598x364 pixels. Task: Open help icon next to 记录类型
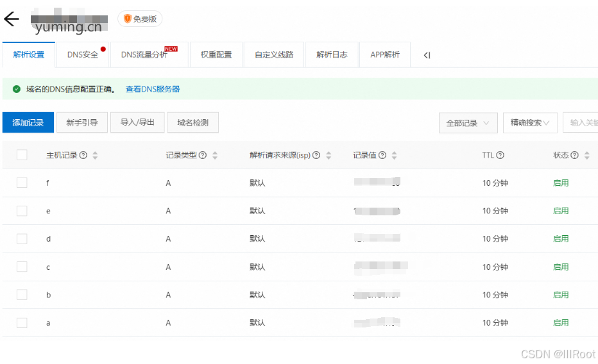click(x=203, y=155)
